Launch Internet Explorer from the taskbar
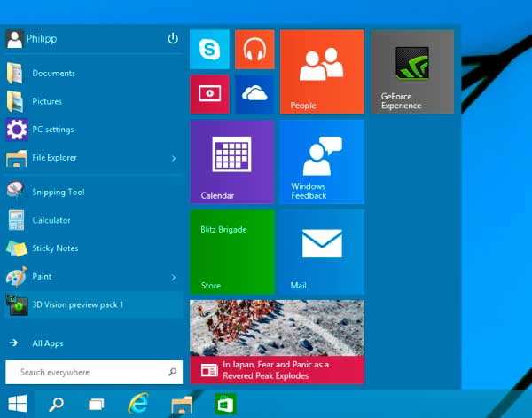Image resolution: width=532 pixels, height=418 pixels. point(138,404)
